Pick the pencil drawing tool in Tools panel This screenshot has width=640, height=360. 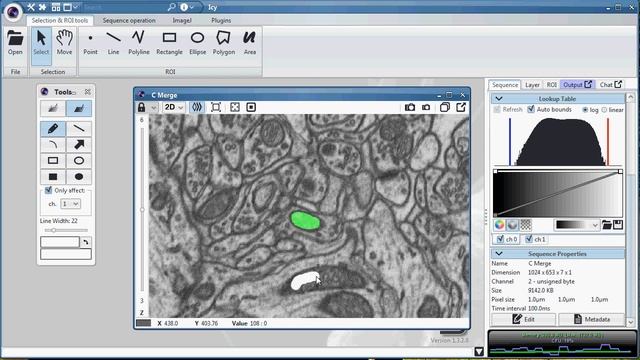[53, 129]
